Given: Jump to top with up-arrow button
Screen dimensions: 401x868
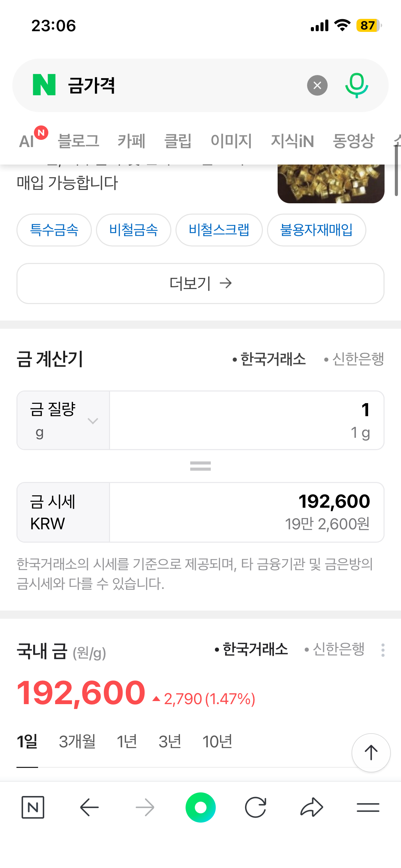Looking at the screenshot, I should coord(371,753).
